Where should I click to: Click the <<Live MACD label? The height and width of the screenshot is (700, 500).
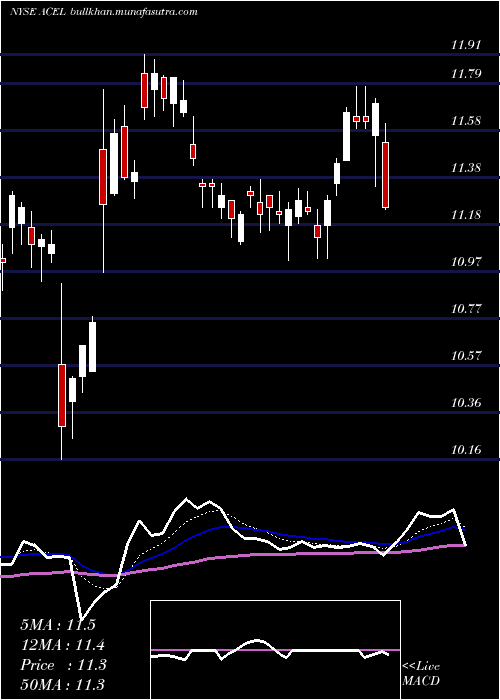(421, 674)
